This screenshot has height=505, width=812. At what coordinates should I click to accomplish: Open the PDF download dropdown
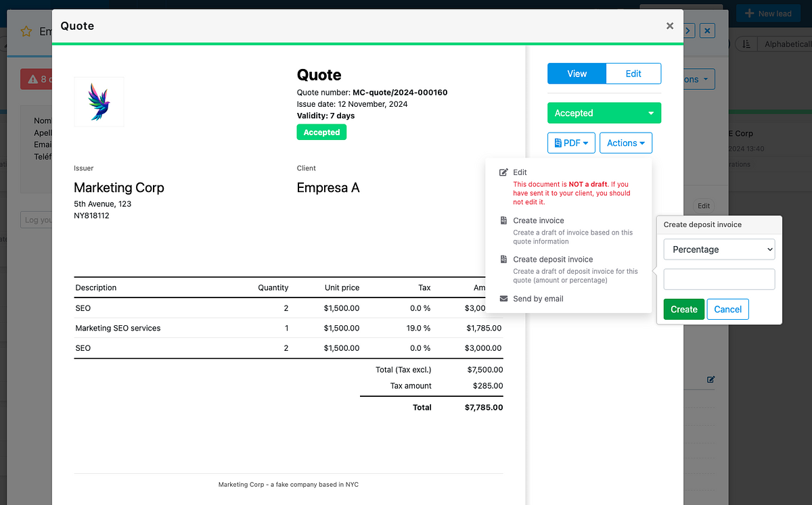571,143
